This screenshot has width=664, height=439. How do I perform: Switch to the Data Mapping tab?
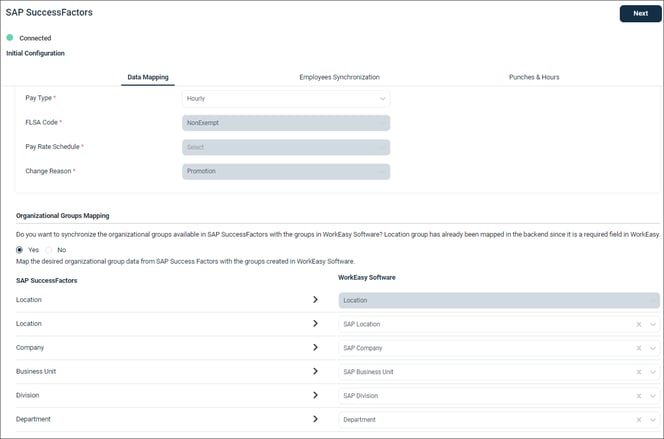pos(148,77)
